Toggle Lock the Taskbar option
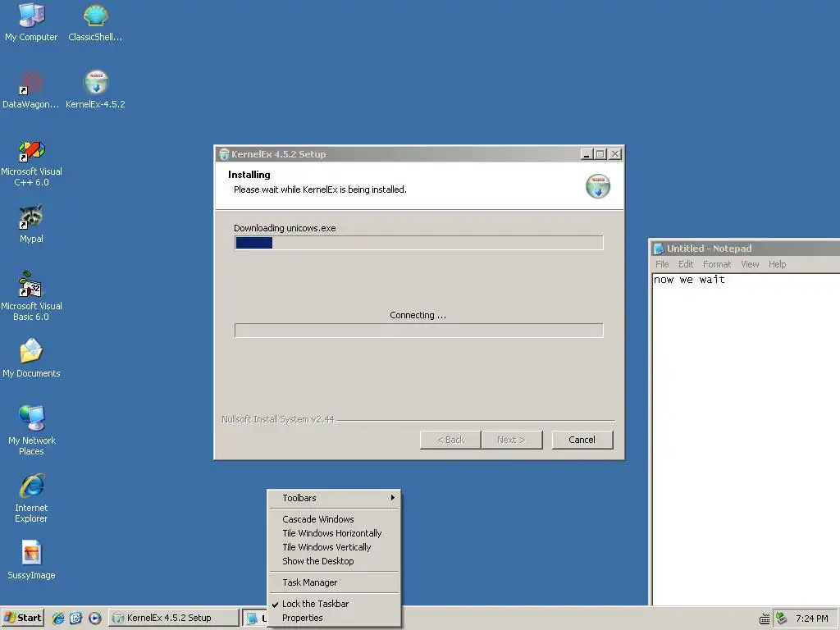This screenshot has width=840, height=630. pos(335,604)
